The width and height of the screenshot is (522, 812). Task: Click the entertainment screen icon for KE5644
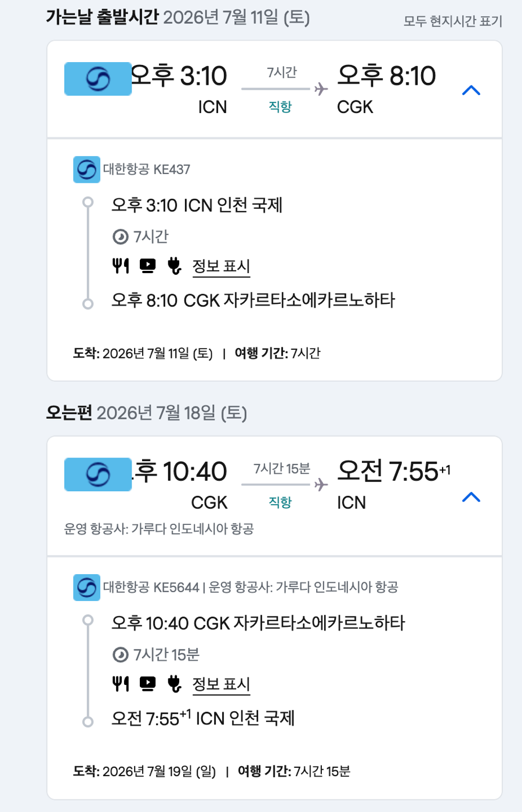pos(148,684)
